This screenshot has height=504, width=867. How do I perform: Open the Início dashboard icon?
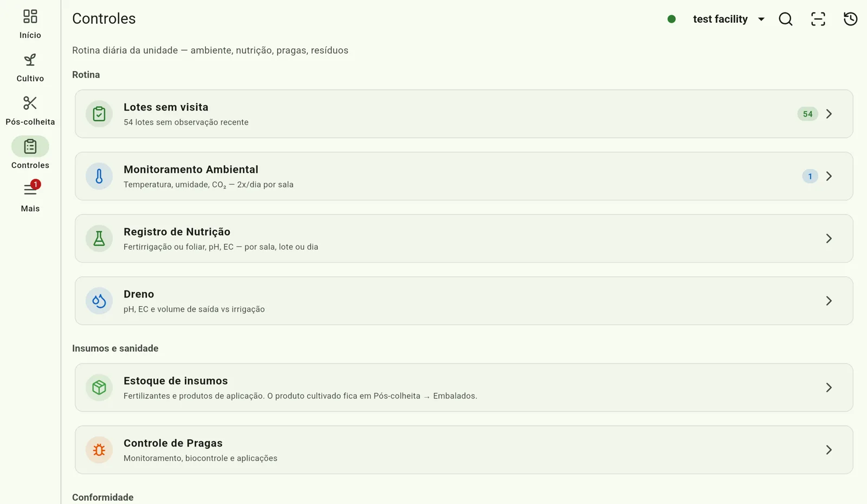click(x=30, y=16)
